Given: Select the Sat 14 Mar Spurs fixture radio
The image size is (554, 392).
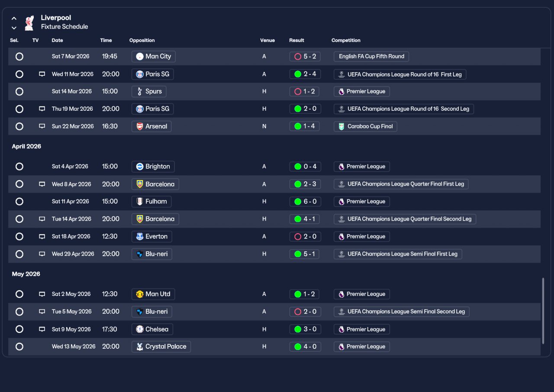Looking at the screenshot, I should pyautogui.click(x=19, y=91).
